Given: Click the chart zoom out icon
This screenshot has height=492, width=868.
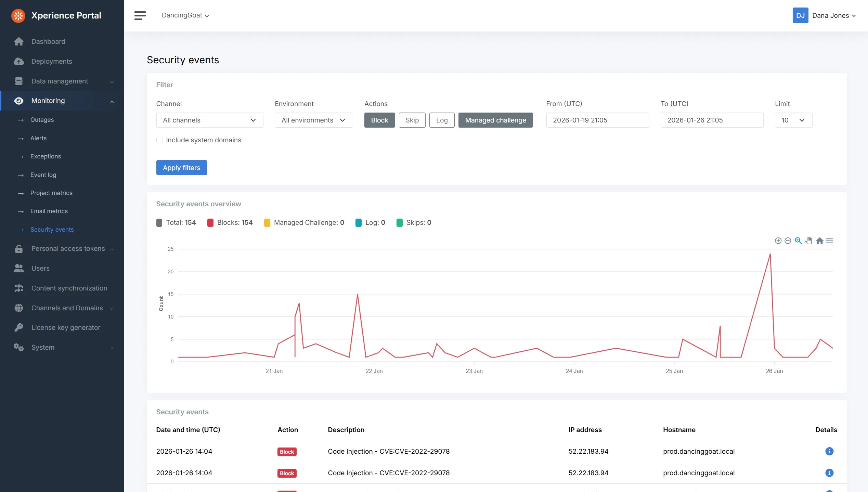Looking at the screenshot, I should coord(788,241).
